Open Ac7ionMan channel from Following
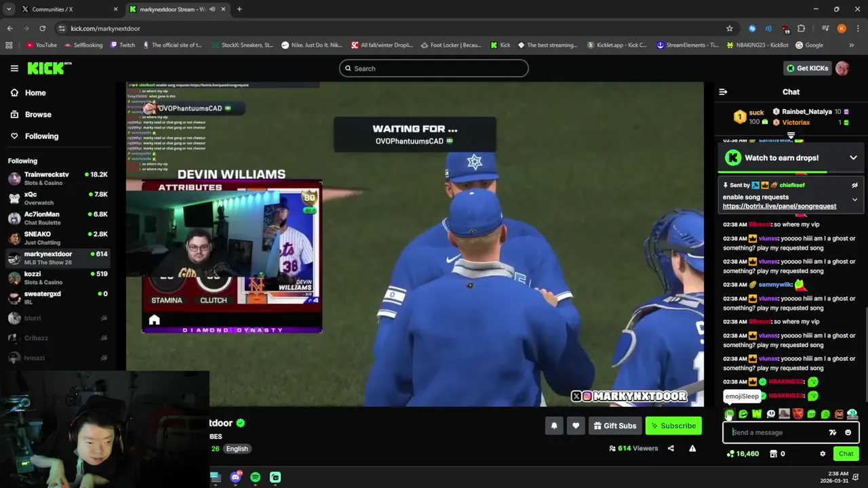The image size is (868, 488). click(58, 218)
